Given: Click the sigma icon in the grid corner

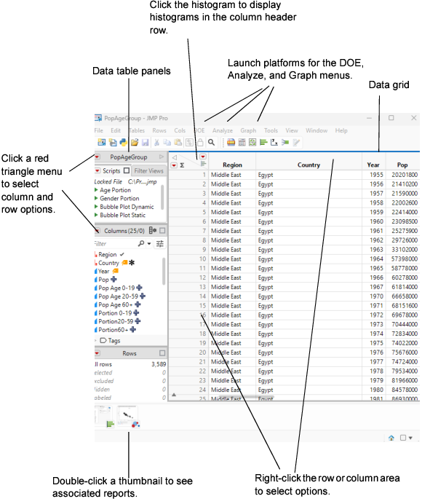Looking at the screenshot, I should [x=182, y=165].
